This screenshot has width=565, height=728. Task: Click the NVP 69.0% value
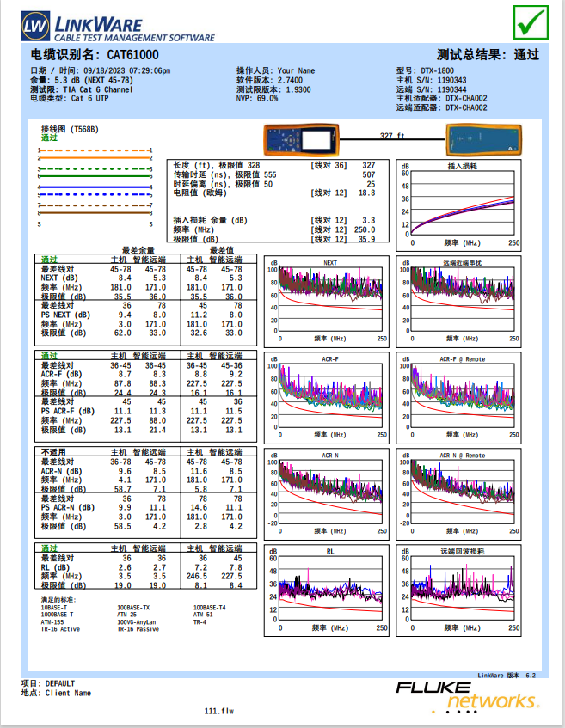pyautogui.click(x=257, y=99)
